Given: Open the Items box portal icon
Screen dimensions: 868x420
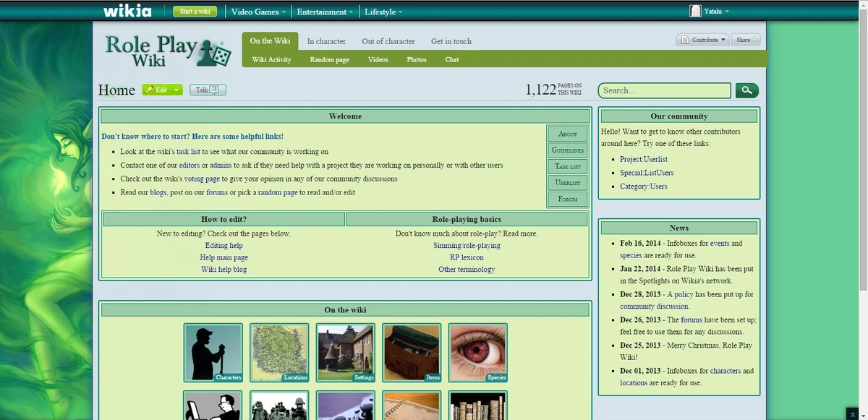Looking at the screenshot, I should [412, 352].
